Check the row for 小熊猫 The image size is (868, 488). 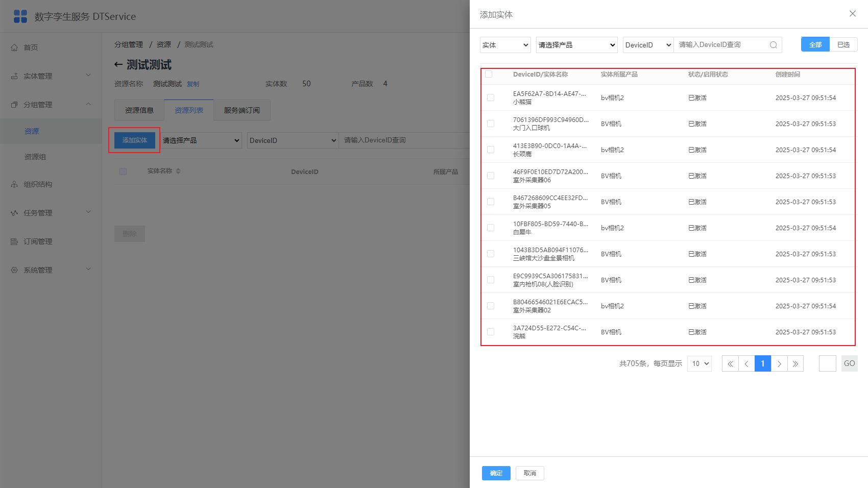click(491, 97)
